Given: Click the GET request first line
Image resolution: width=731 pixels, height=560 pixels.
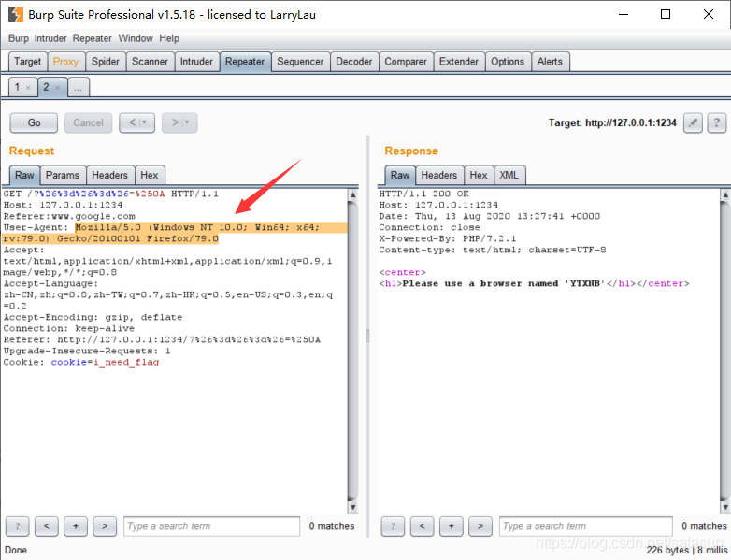Looking at the screenshot, I should (x=111, y=194).
